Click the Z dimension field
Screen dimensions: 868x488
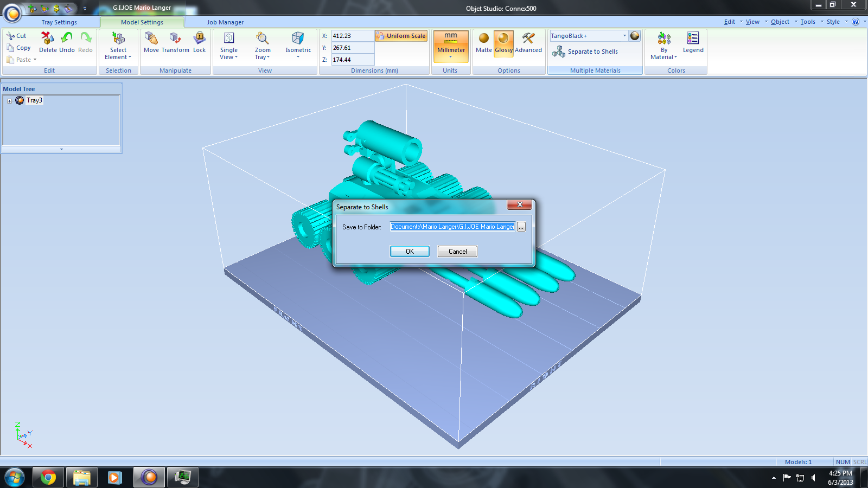(x=353, y=60)
